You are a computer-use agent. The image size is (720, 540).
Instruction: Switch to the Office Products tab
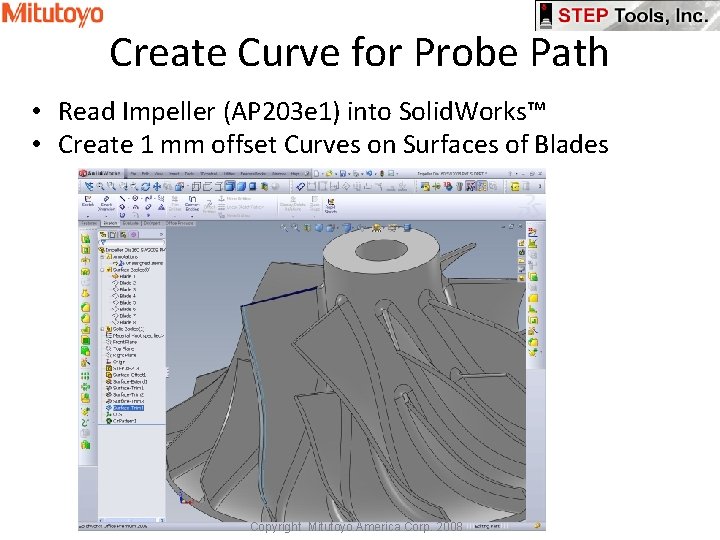tap(180, 224)
